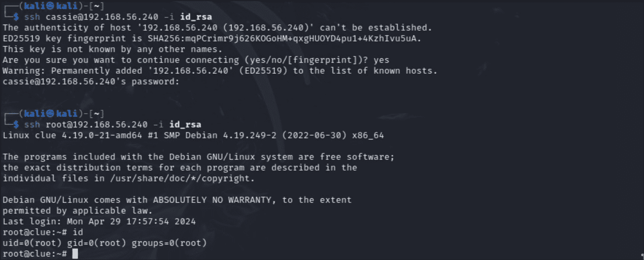
Task: Click the 'Warning: Permanently added' line
Action: (220, 71)
